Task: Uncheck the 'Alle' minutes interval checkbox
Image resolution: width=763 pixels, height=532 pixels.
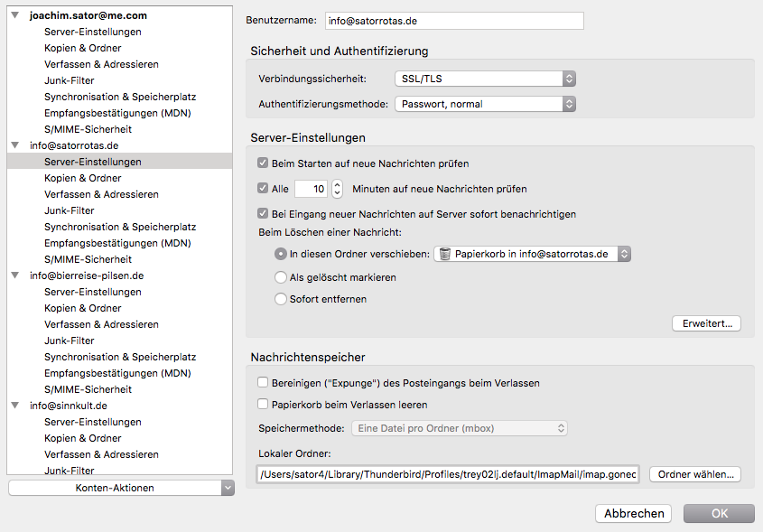Action: tap(263, 189)
